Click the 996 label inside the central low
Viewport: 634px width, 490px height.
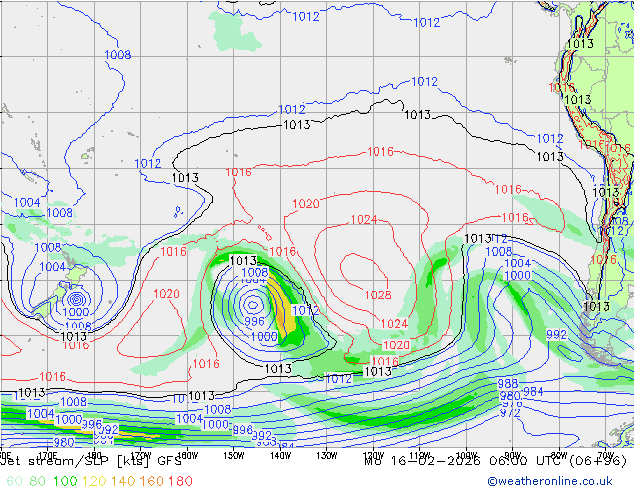pos(254,321)
